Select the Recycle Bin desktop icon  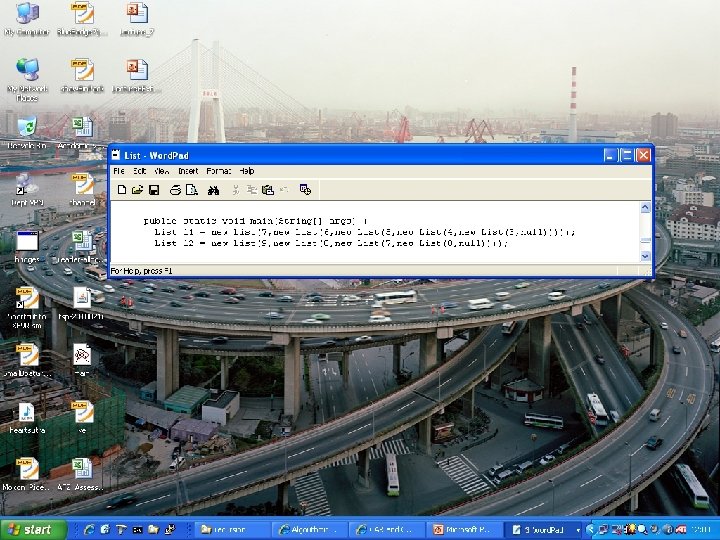[x=27, y=132]
